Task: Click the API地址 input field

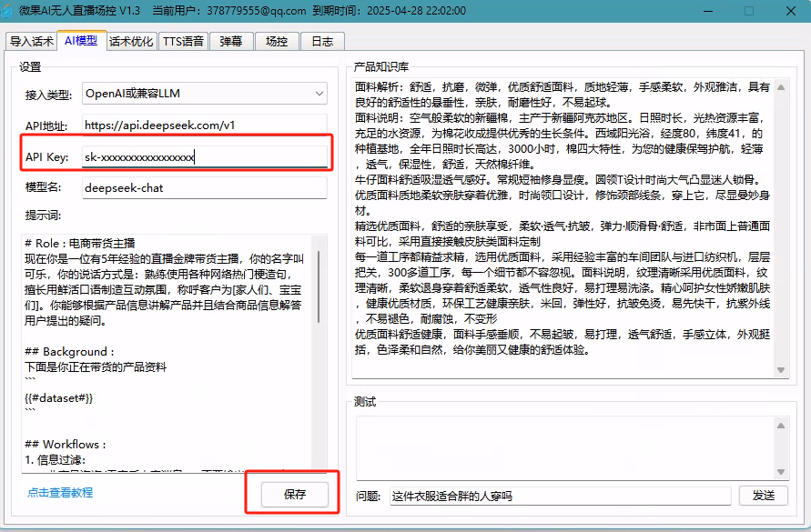Action: [203, 125]
